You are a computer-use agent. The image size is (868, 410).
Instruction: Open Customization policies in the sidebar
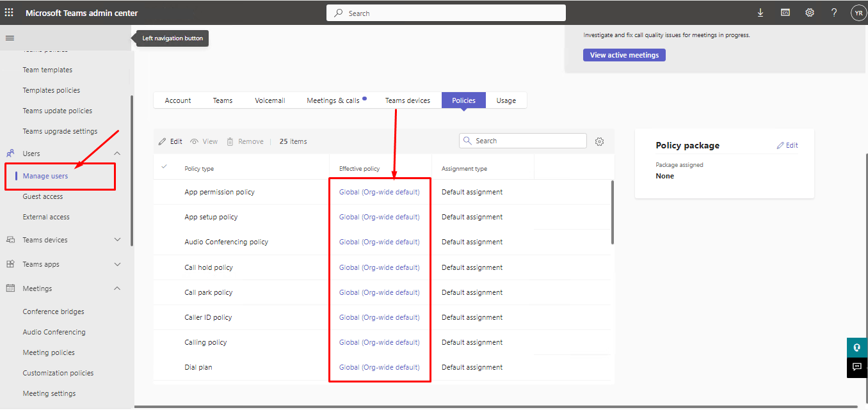[58, 373]
